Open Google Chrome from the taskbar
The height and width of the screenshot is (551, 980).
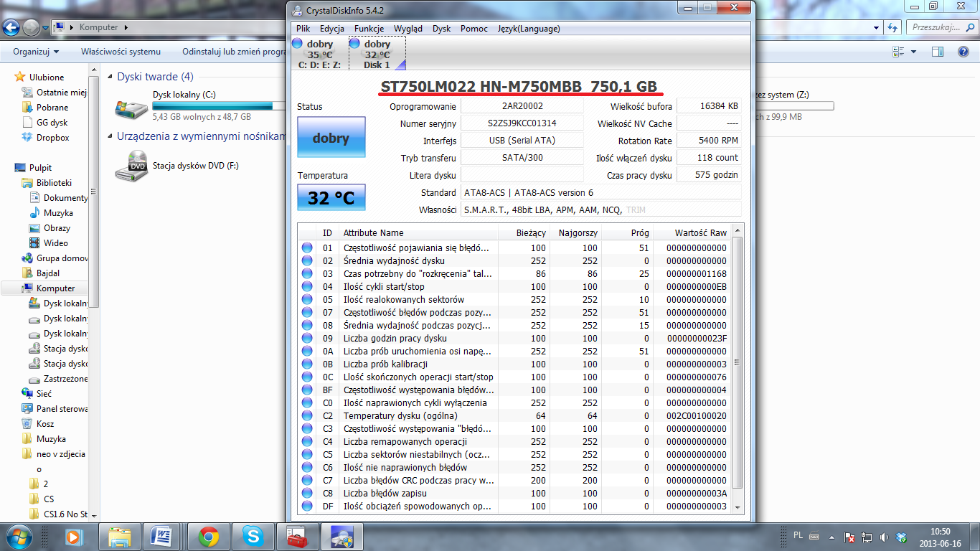[209, 537]
